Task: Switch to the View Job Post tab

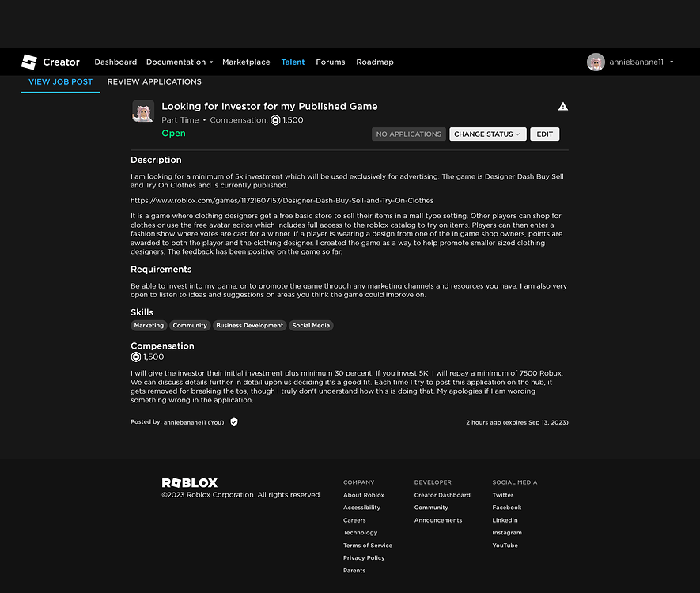Action: (x=60, y=82)
